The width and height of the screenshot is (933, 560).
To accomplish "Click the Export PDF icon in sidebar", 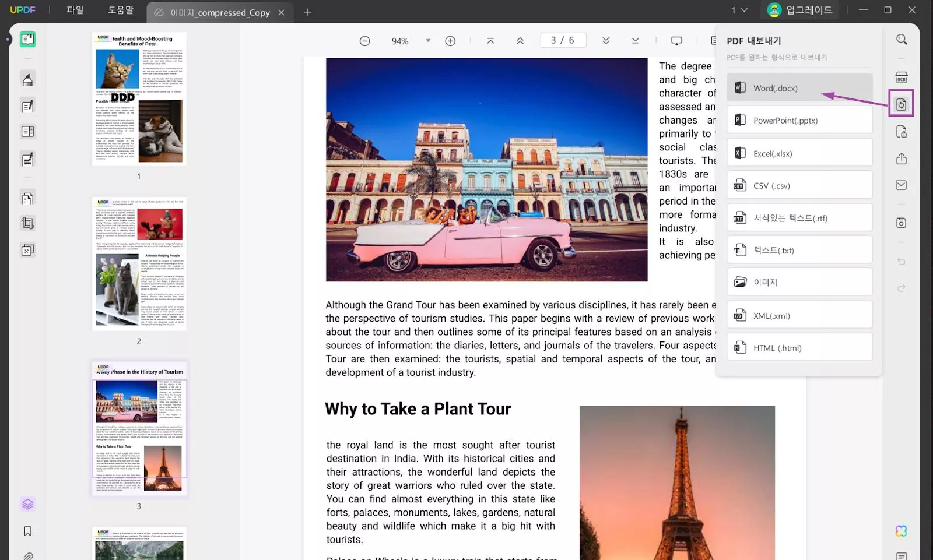I will [x=901, y=104].
